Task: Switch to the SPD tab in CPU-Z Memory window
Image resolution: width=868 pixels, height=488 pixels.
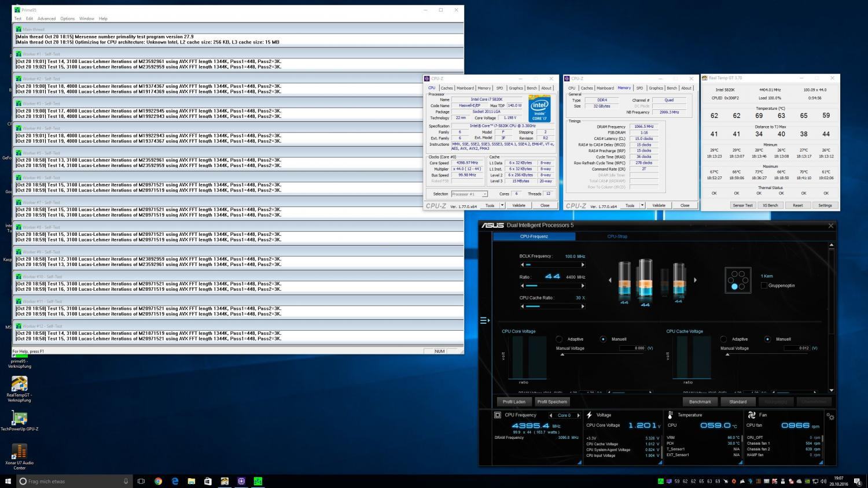Action: tap(639, 88)
